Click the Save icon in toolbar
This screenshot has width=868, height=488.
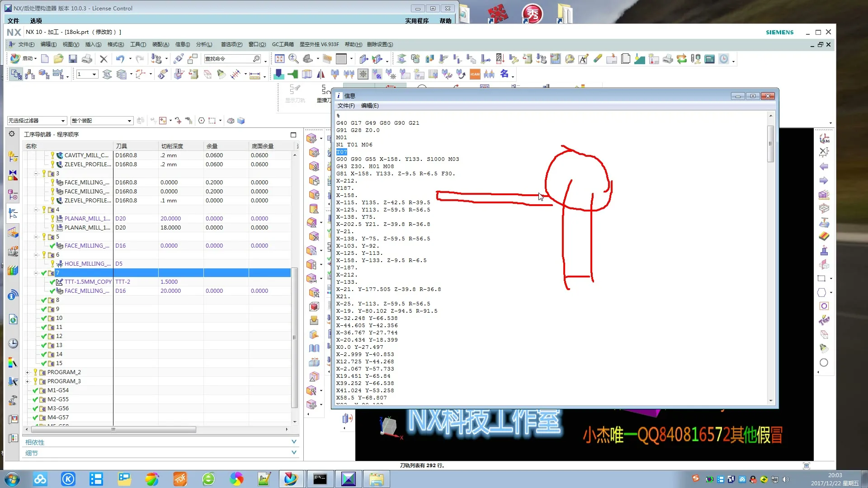click(72, 59)
